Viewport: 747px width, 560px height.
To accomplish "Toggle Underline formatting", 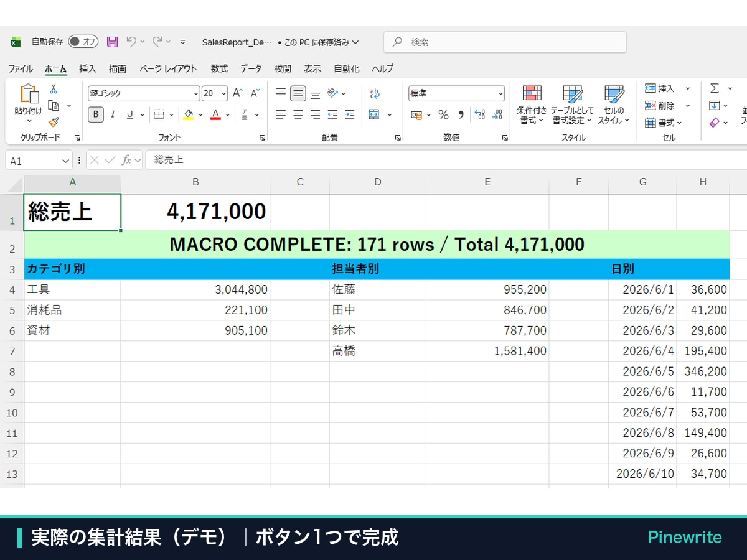I will click(x=129, y=114).
